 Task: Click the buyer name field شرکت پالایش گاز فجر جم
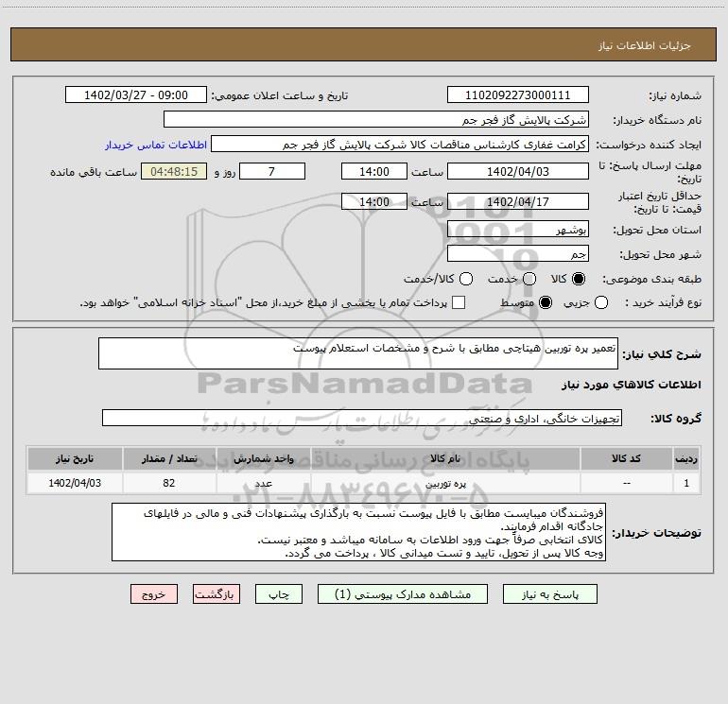coord(376,120)
